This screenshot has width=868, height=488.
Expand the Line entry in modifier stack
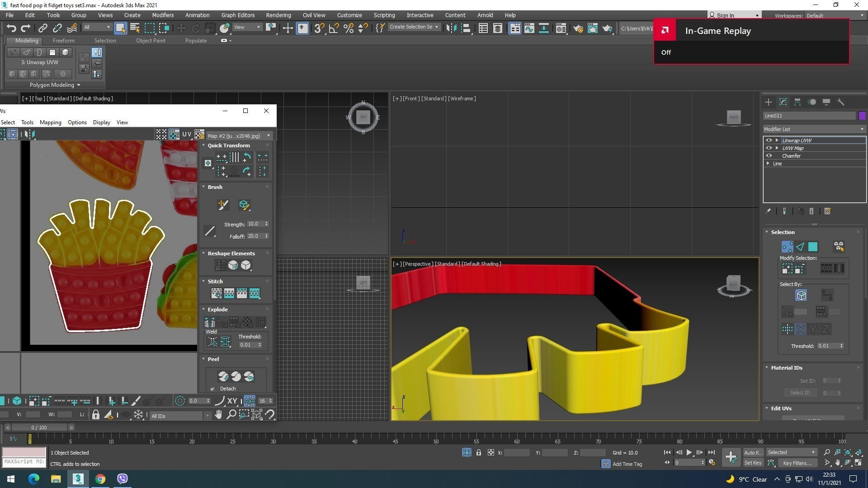pos(768,164)
